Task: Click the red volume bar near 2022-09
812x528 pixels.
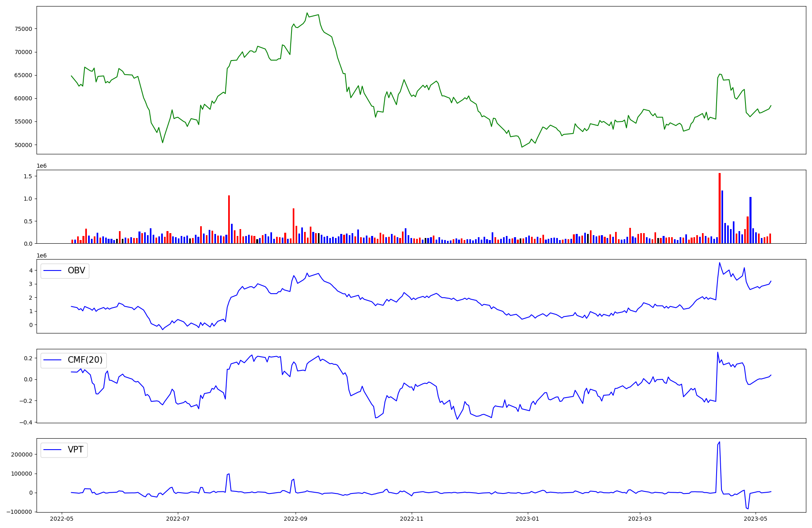Action: (x=294, y=225)
